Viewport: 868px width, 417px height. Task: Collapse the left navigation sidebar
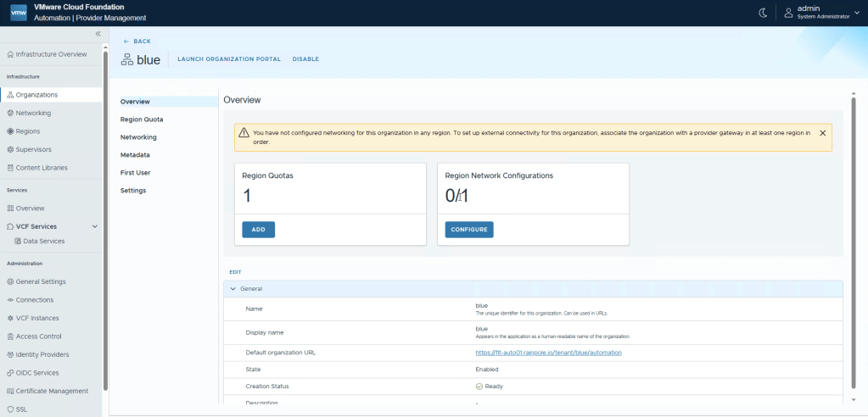click(x=98, y=34)
